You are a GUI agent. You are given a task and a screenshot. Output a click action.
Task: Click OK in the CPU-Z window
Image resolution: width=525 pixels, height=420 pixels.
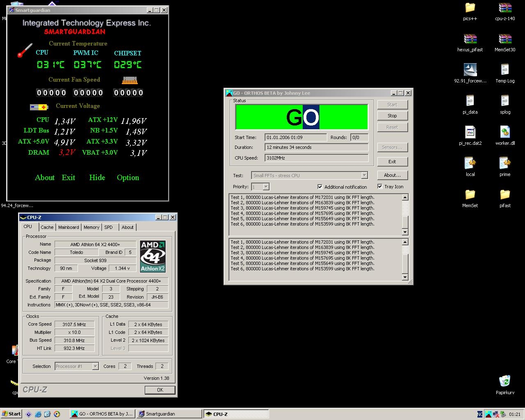pyautogui.click(x=160, y=390)
